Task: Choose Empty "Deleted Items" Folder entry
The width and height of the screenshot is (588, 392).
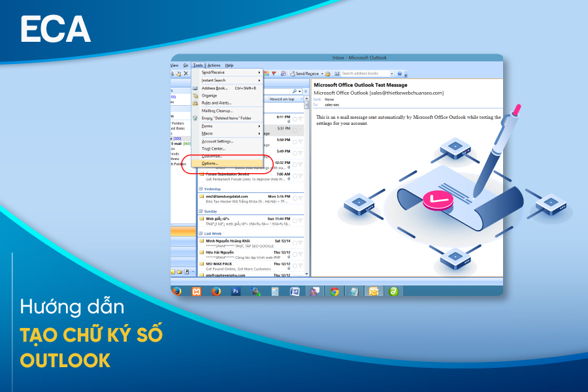Action: click(227, 118)
